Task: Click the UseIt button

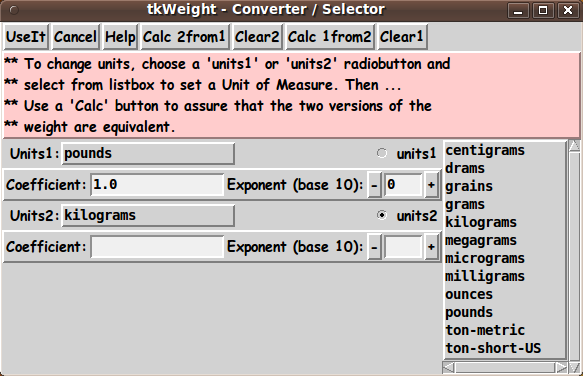Action: click(26, 36)
